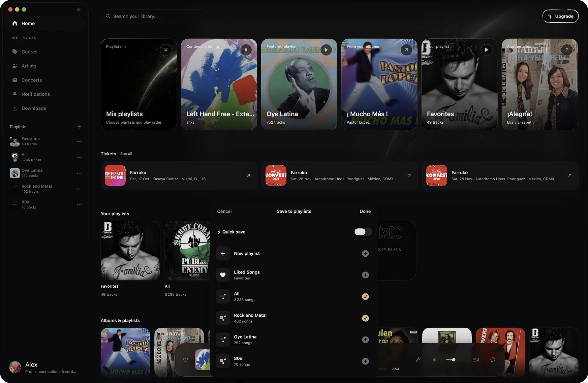Open Genres in the sidebar

click(x=45, y=52)
